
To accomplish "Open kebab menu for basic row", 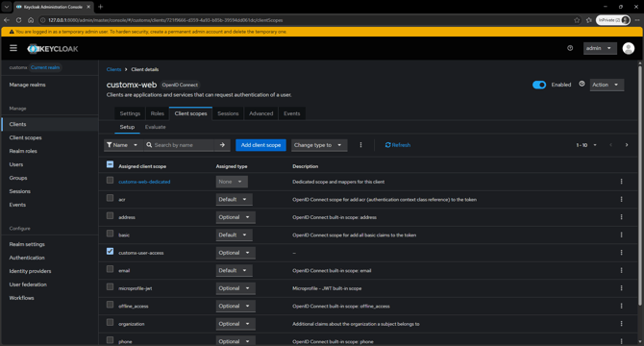I will [x=621, y=235].
